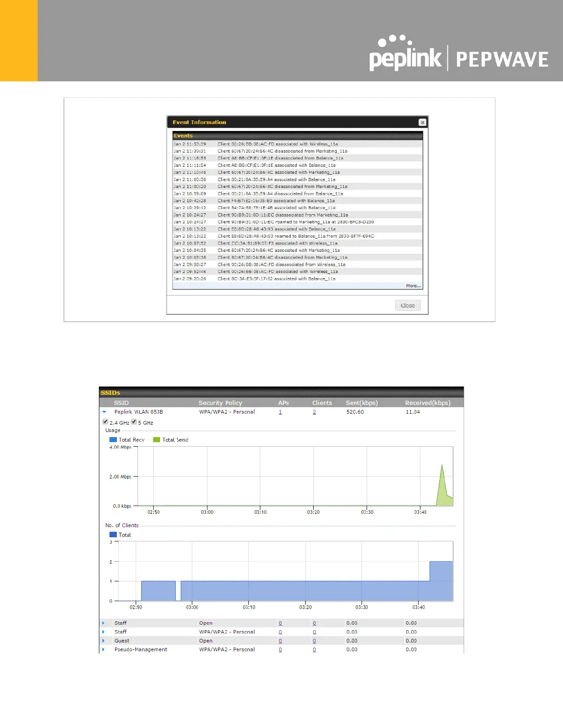Close the Event Information dialog with the X icon
The width and height of the screenshot is (563, 728).
tap(422, 122)
